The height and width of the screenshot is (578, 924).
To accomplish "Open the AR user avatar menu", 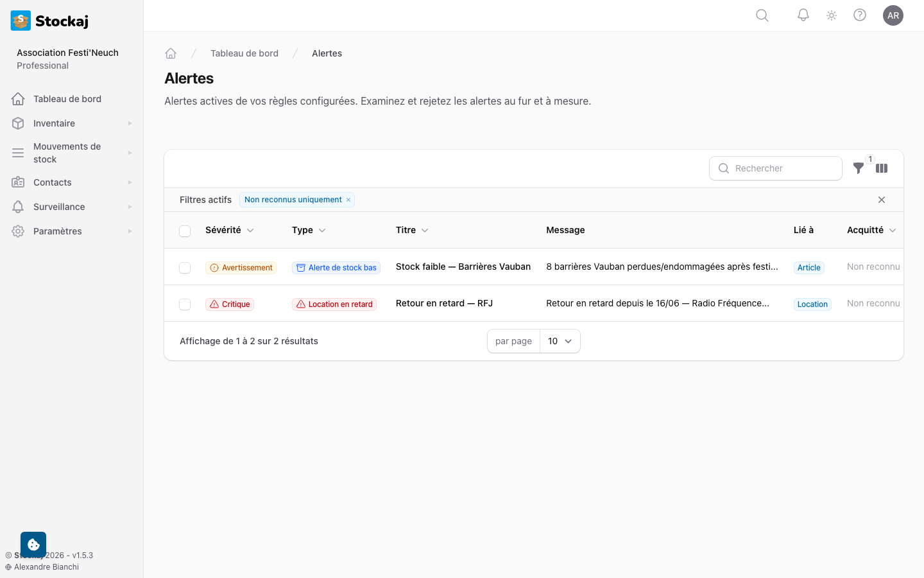I will pyautogui.click(x=893, y=15).
